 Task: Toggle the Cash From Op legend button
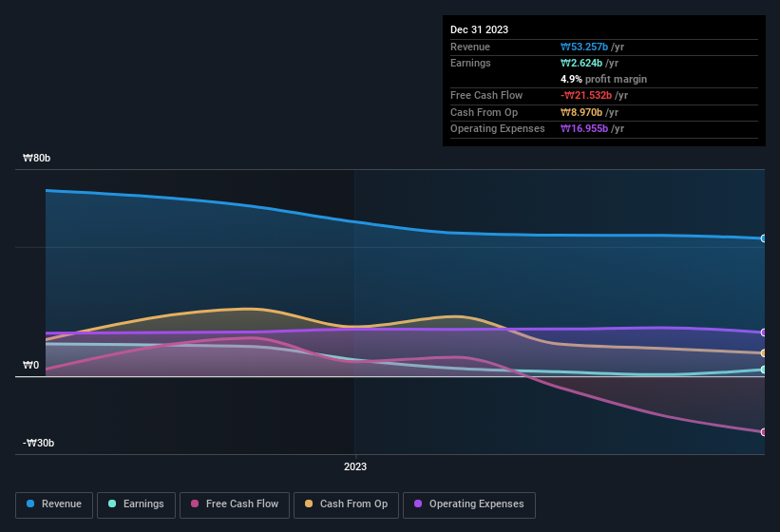346,504
